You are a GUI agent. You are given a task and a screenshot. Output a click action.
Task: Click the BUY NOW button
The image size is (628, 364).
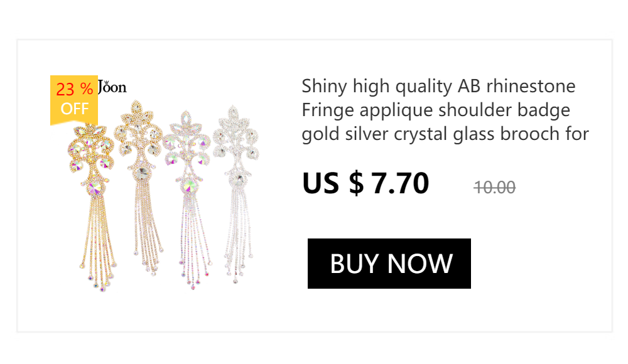(389, 264)
